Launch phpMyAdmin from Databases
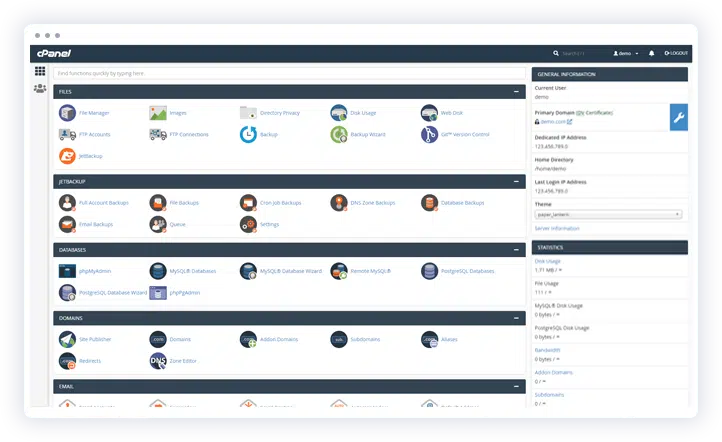 (x=67, y=271)
